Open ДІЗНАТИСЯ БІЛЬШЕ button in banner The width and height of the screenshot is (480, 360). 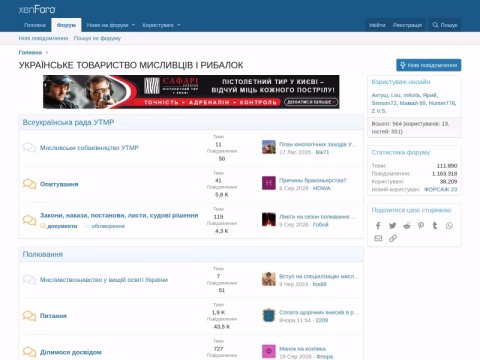point(311,102)
